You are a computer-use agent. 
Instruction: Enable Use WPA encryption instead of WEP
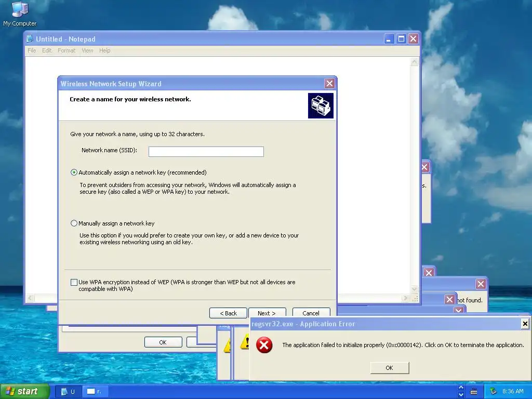coord(74,282)
